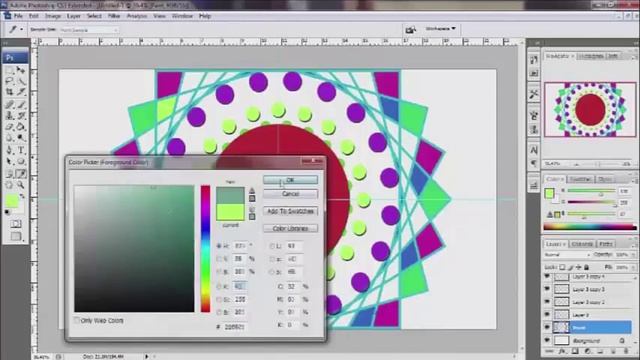640x360 pixels.
Task: Click the Navigator zoom slider
Action: coord(597,164)
